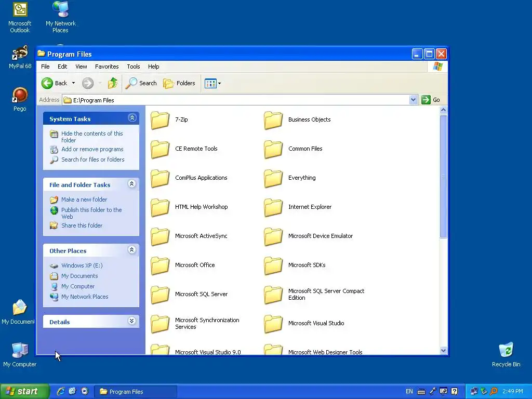Image resolution: width=532 pixels, height=399 pixels.
Task: Open the Tools menu
Action: pos(134,66)
